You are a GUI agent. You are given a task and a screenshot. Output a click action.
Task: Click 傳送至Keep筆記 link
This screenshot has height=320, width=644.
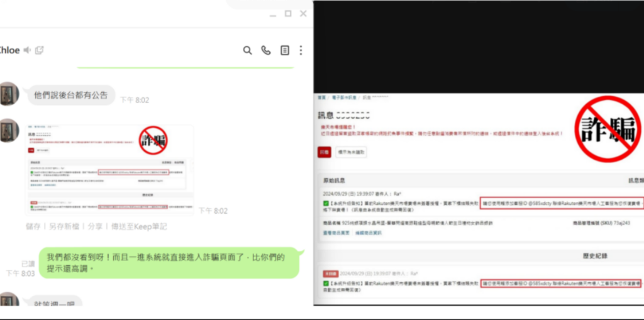point(138,226)
